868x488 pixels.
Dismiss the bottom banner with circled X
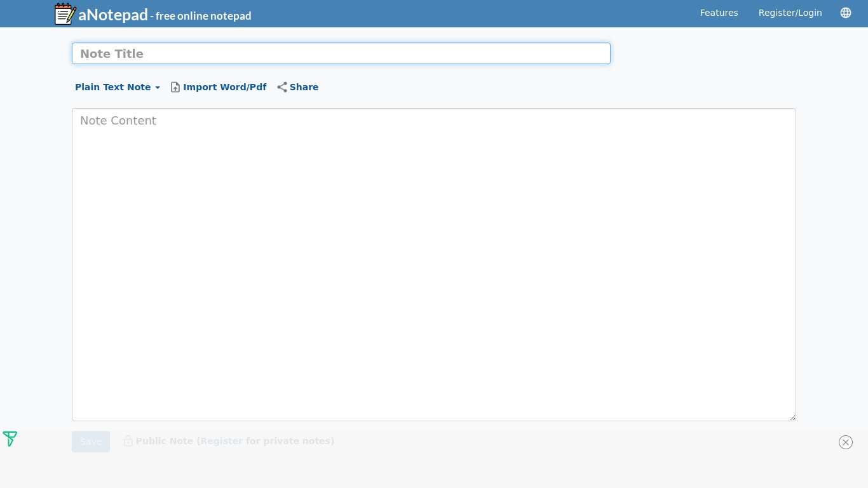point(845,442)
